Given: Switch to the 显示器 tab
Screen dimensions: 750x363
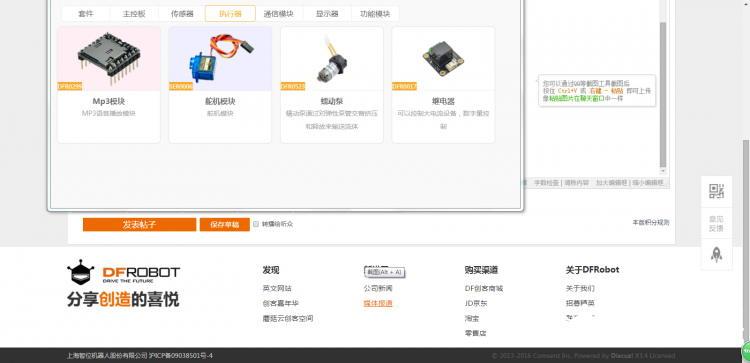Looking at the screenshot, I should coord(327,14).
